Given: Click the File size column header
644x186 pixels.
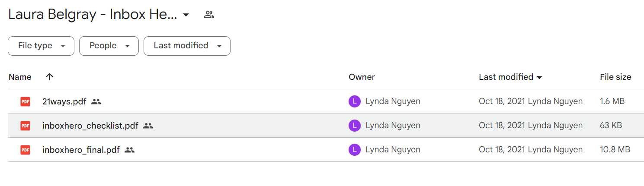Looking at the screenshot, I should coord(615,77).
